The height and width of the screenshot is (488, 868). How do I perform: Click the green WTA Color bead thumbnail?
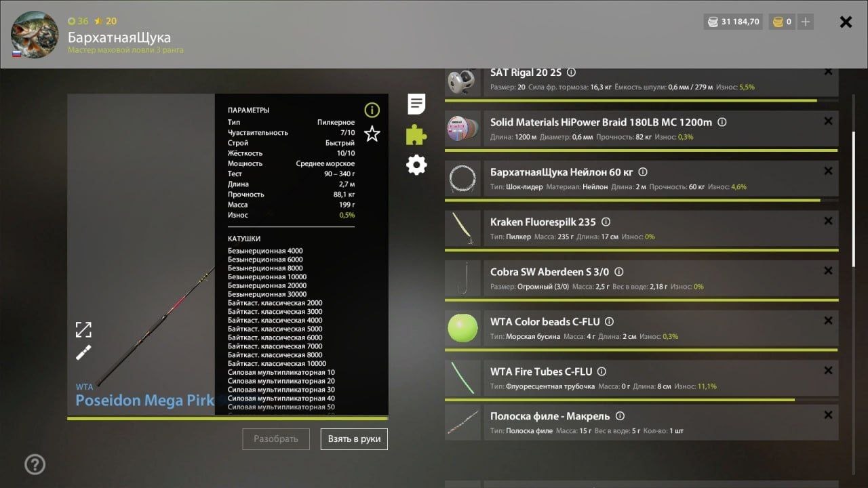462,328
